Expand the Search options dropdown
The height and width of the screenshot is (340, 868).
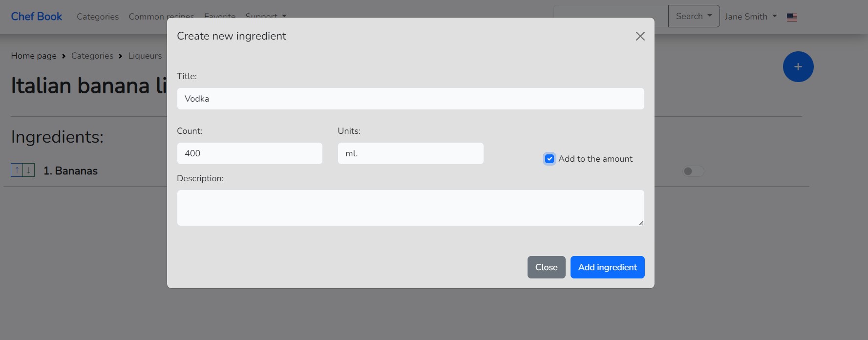694,16
